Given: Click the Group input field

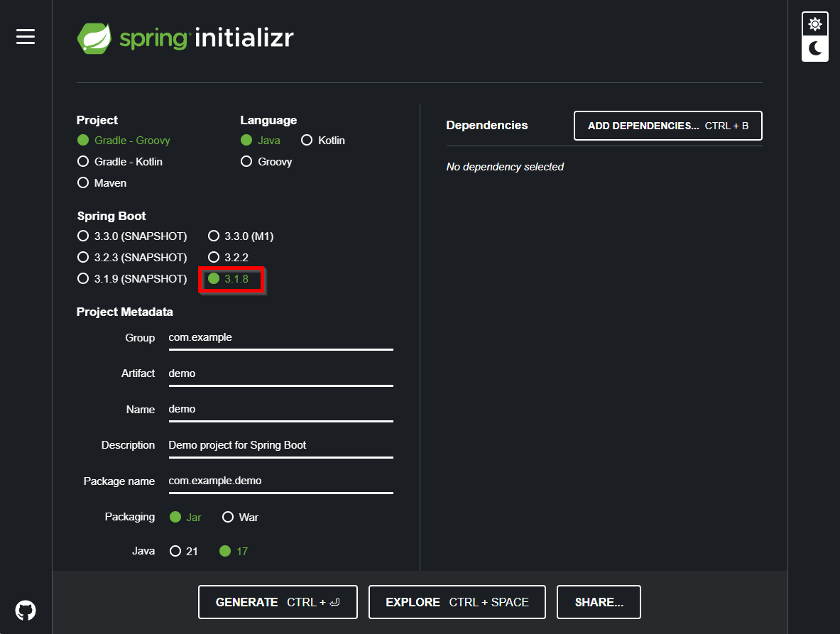Looking at the screenshot, I should coord(280,339).
